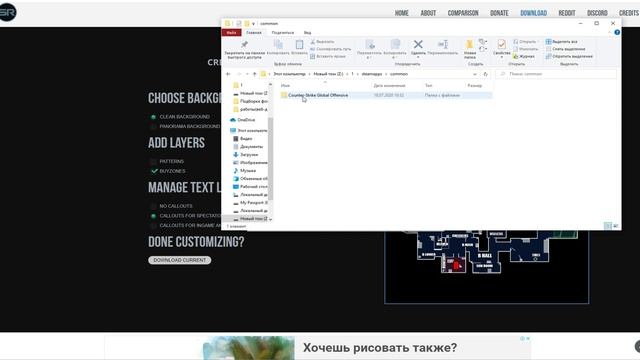Open the address bar history dropdown
The width and height of the screenshot is (640, 360).
click(x=474, y=74)
